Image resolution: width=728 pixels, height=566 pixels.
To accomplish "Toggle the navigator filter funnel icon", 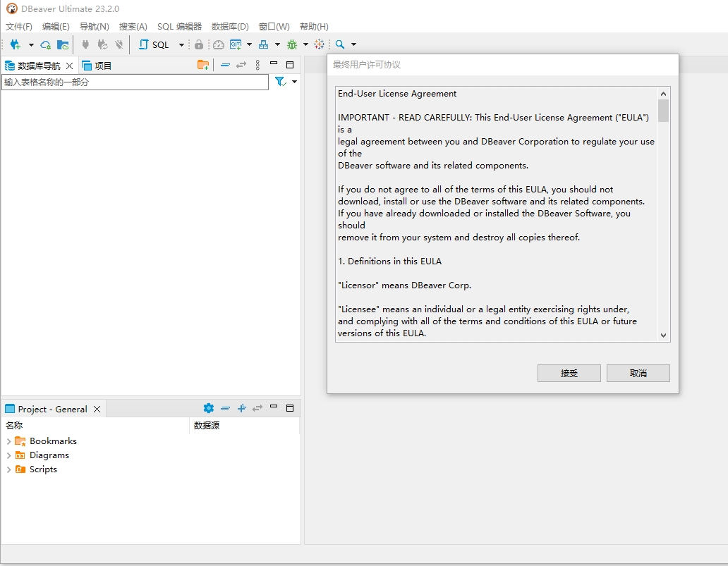I will pos(280,82).
